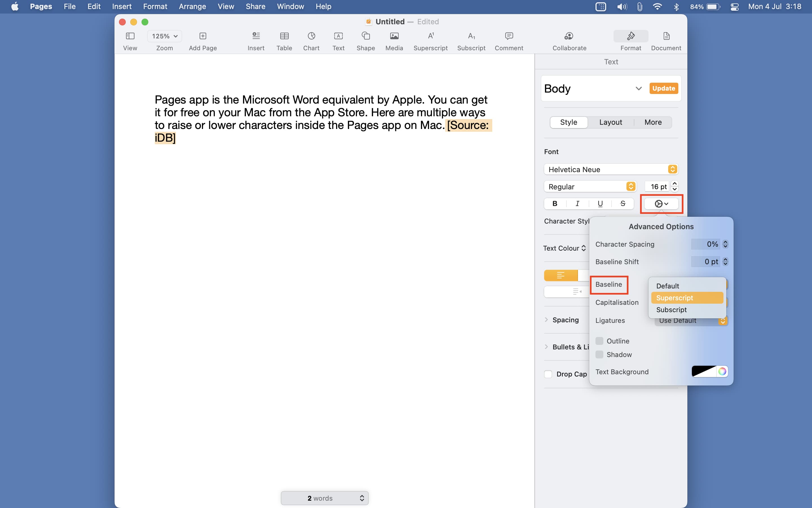The width and height of the screenshot is (812, 508).
Task: Click the Text Background colour well
Action: click(704, 371)
